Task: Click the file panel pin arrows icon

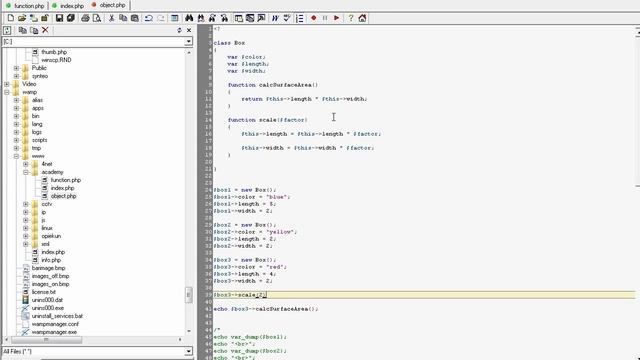Action: (x=179, y=30)
